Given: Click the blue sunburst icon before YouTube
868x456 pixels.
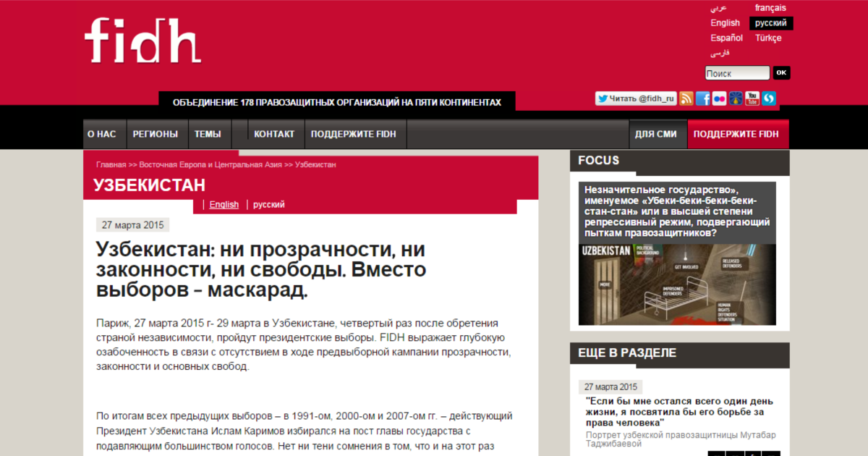Looking at the screenshot, I should click(x=736, y=98).
